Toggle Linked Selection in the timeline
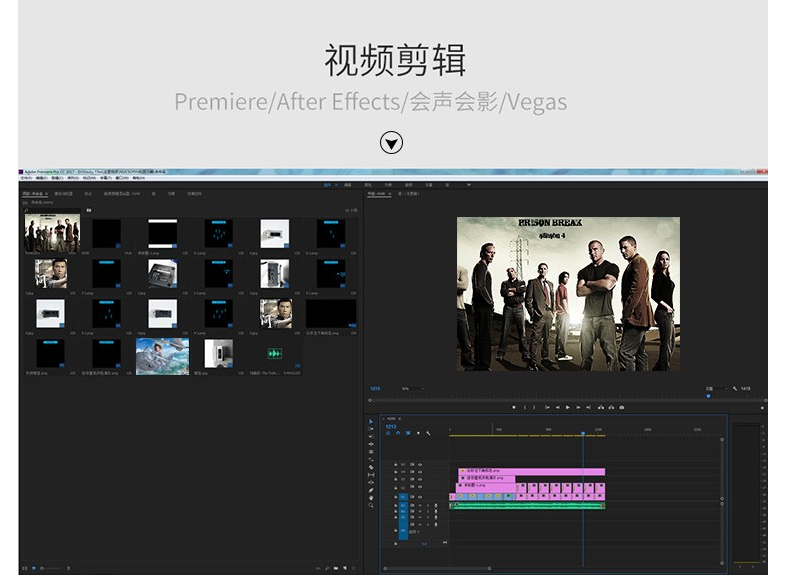The height and width of the screenshot is (575, 790). [x=408, y=433]
